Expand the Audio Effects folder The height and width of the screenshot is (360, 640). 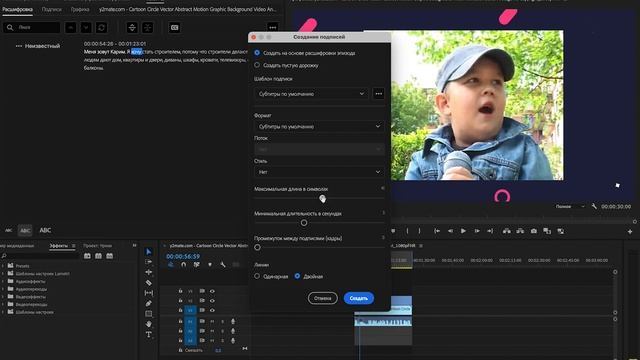3,281
